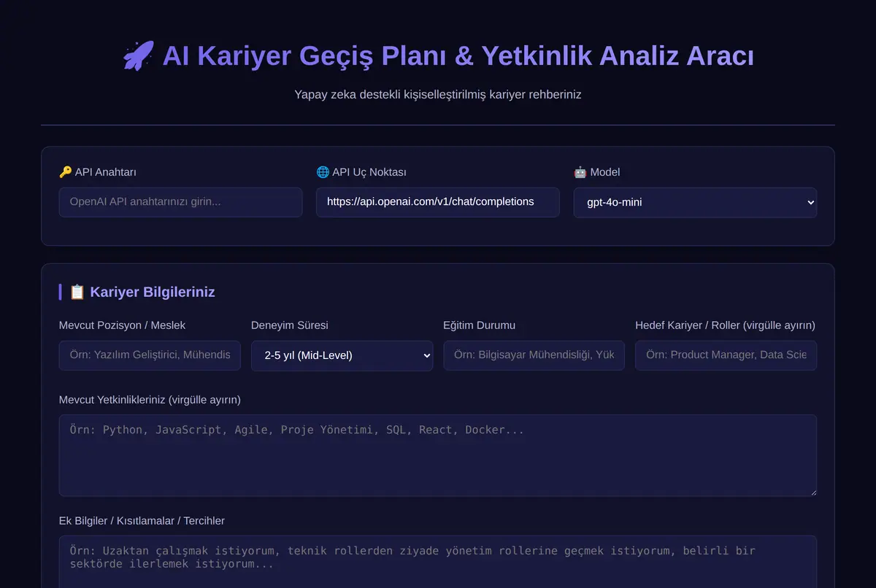
Task: Click the 'API Uç Noktası' label
Action: point(369,172)
